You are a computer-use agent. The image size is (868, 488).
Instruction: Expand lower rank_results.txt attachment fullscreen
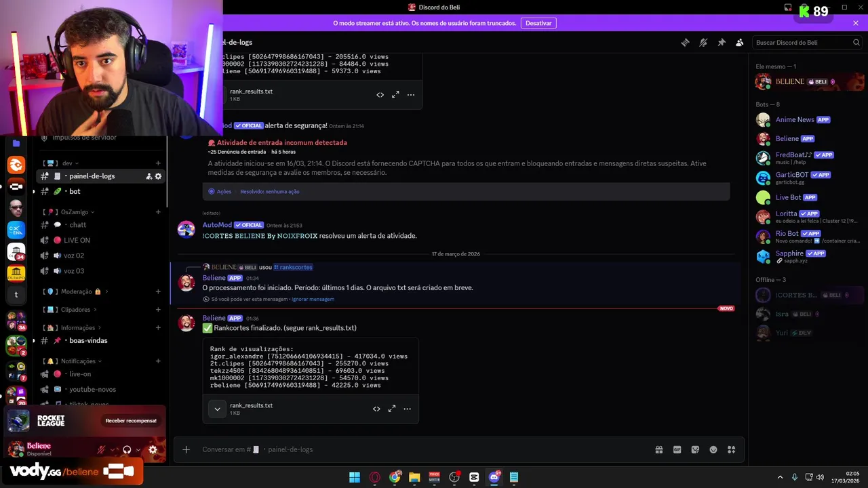392,409
